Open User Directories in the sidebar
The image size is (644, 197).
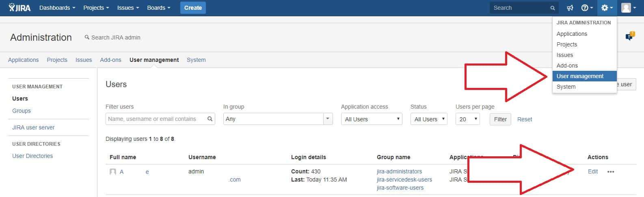[x=32, y=156]
